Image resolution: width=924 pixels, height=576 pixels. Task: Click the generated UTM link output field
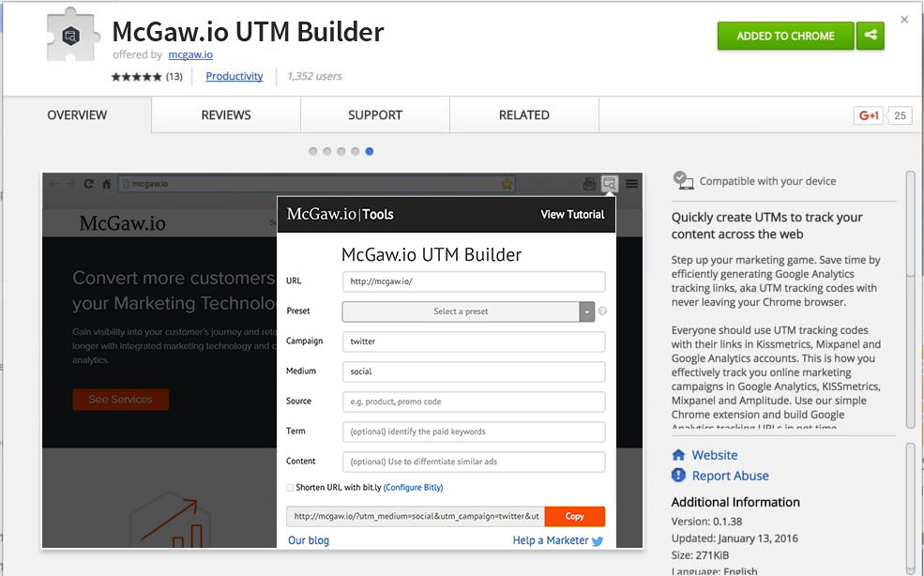(416, 517)
